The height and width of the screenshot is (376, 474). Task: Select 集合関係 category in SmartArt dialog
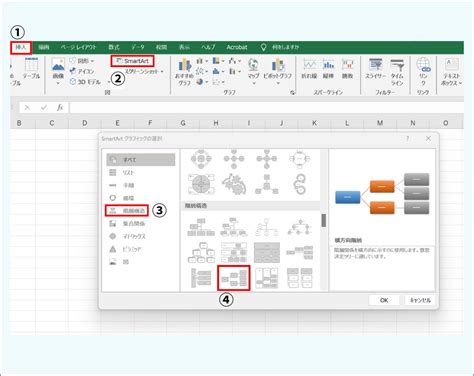[140, 223]
